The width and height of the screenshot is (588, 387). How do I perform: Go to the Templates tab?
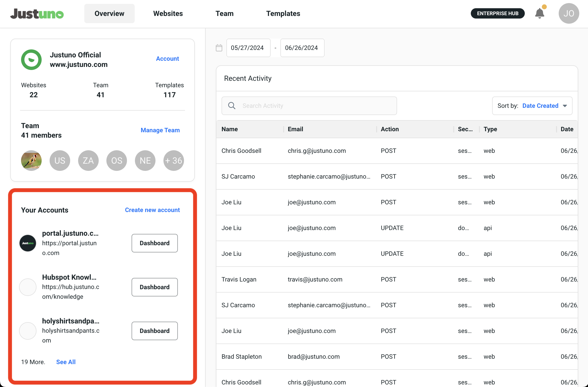point(283,13)
